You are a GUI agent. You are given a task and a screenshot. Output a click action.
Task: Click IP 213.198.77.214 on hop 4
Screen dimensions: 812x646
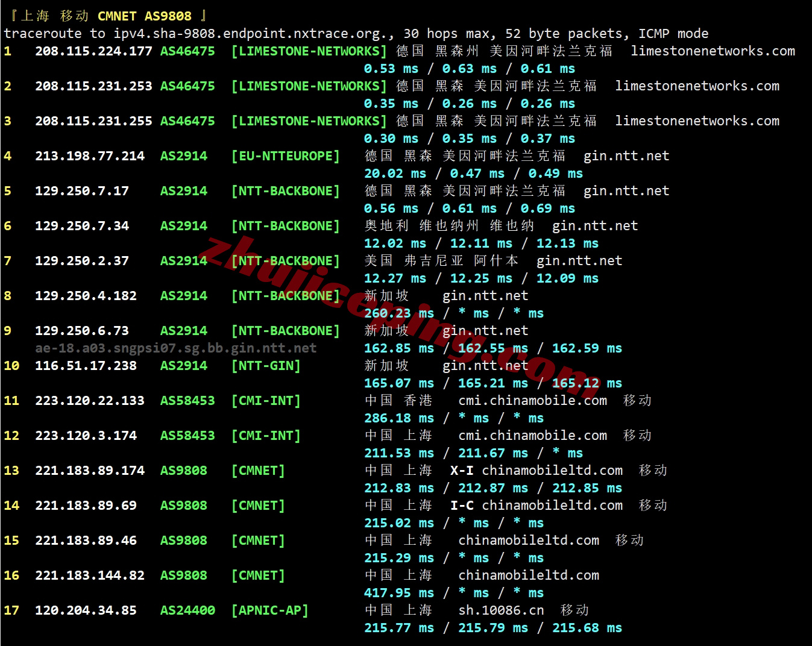pos(90,156)
